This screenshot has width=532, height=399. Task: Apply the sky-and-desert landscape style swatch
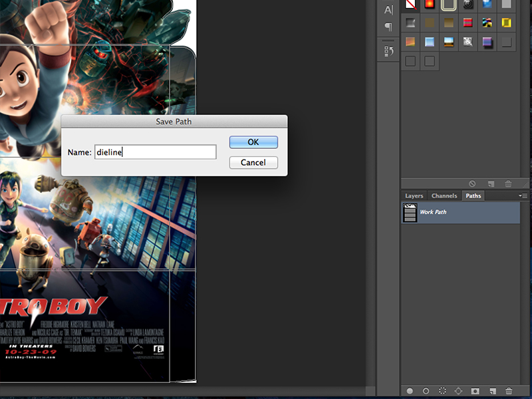tap(448, 42)
